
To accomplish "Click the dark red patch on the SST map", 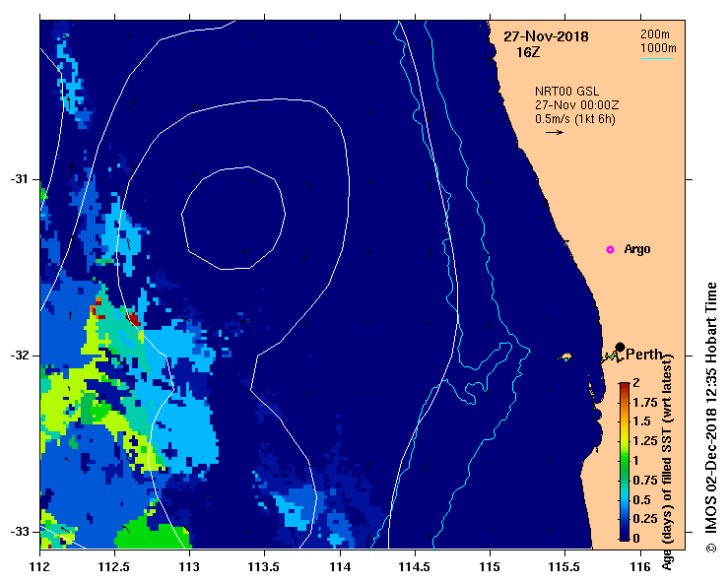I will 134,318.
